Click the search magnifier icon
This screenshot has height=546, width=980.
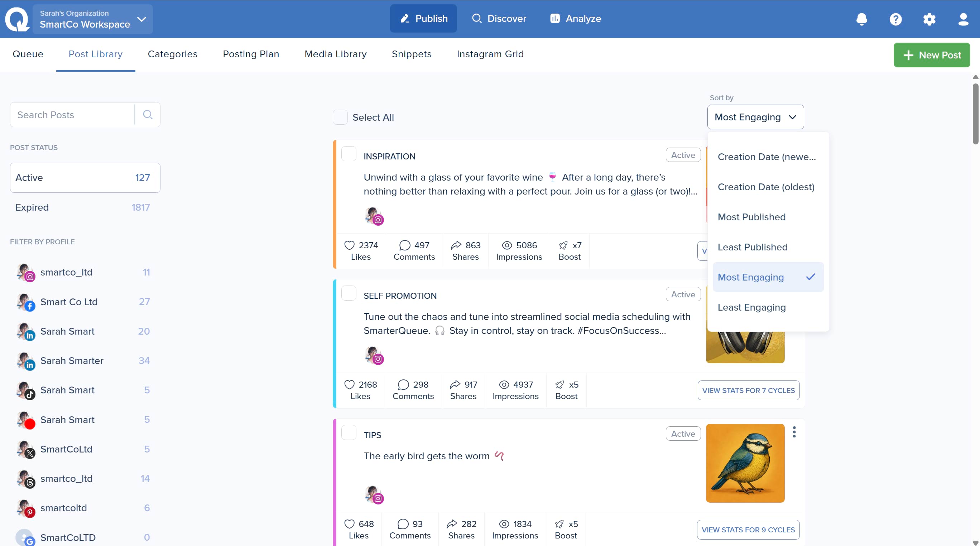[x=148, y=115]
